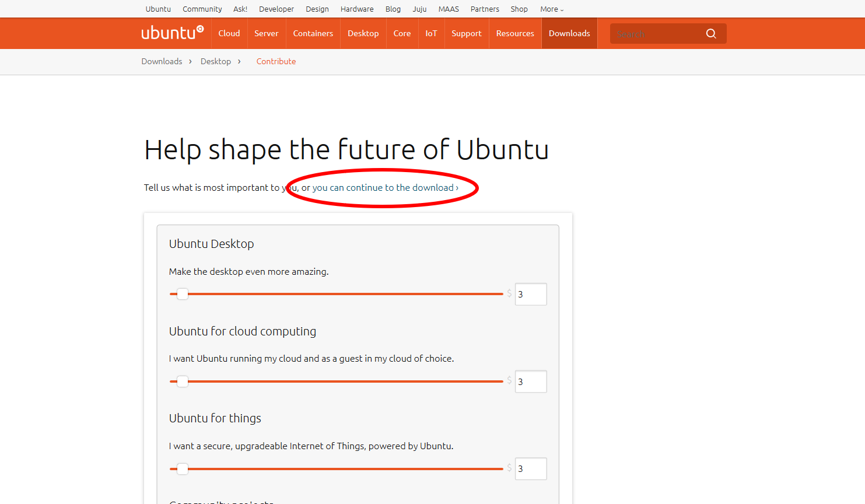The image size is (865, 504).
Task: Open the Server navigation item
Action: tap(266, 33)
